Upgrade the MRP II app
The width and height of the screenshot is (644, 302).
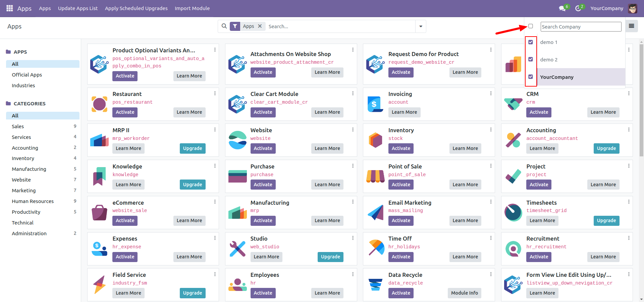193,148
